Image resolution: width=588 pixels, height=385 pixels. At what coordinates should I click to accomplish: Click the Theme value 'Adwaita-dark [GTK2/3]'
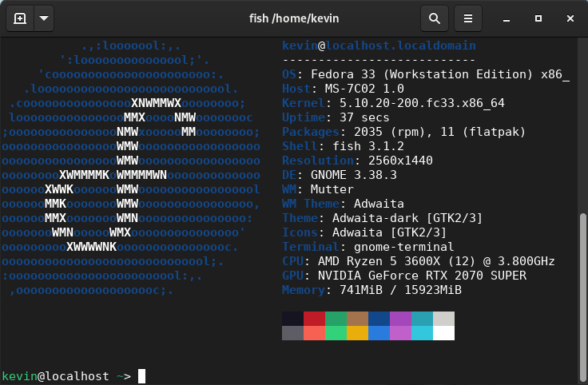(407, 218)
